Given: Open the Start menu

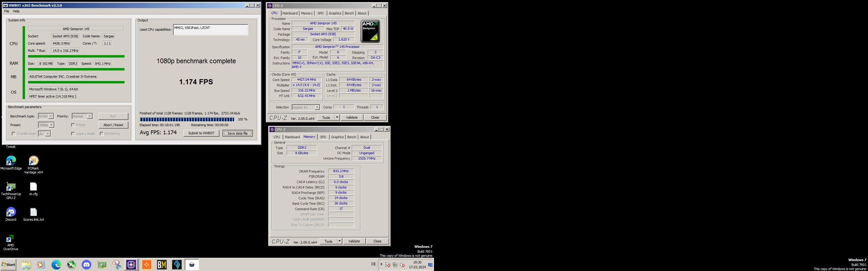Looking at the screenshot, I should tap(8, 265).
